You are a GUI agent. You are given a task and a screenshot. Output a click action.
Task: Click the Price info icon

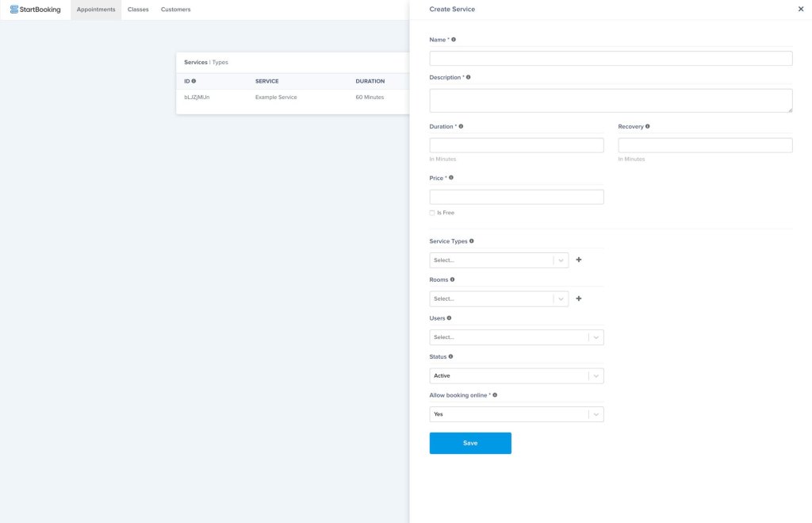pyautogui.click(x=451, y=178)
